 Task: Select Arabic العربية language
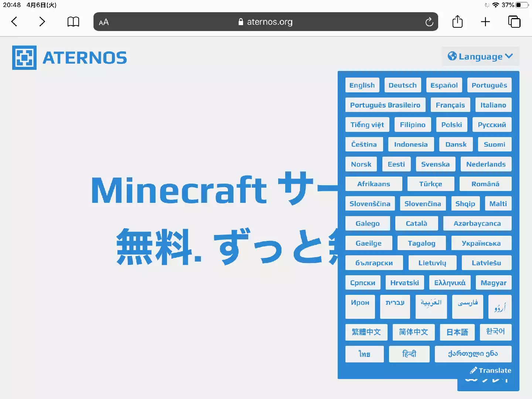click(431, 307)
